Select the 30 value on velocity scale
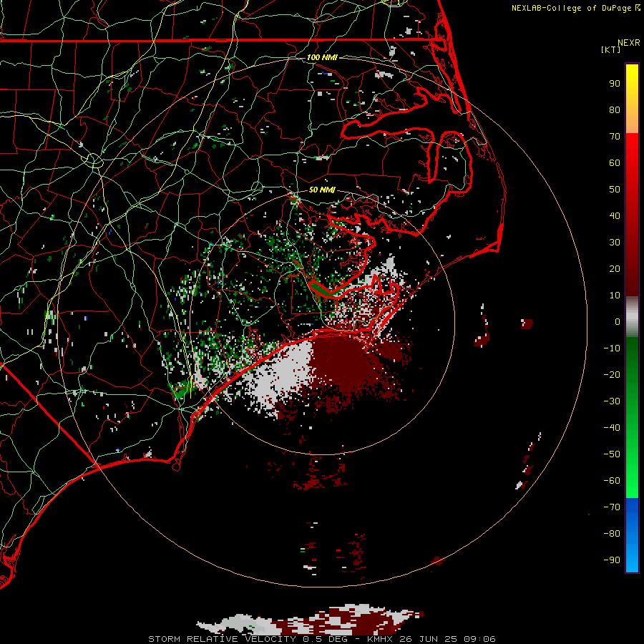 click(x=615, y=243)
